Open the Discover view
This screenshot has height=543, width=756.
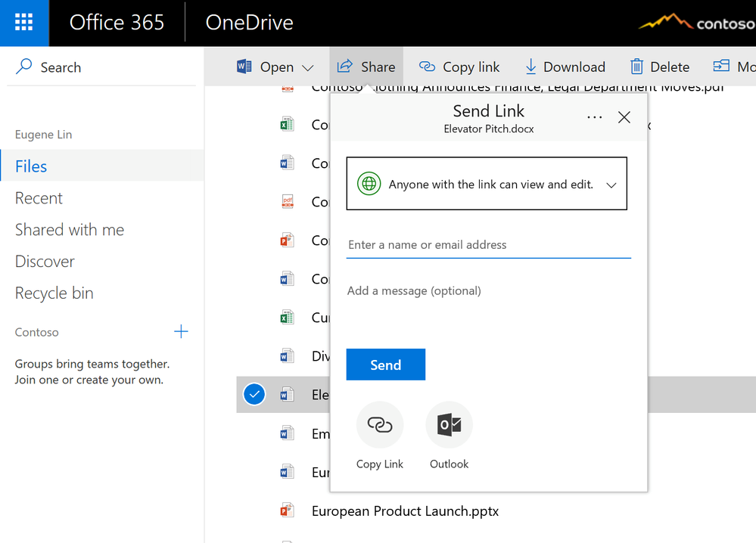(x=45, y=262)
